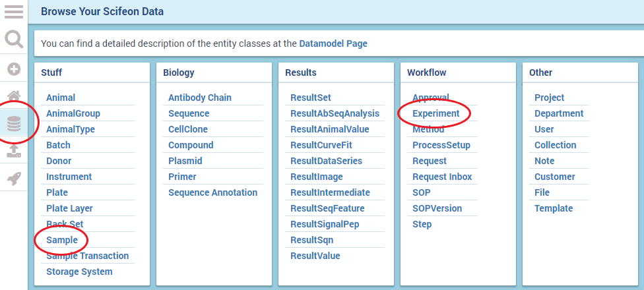Open ResultSet in Results column

tap(311, 98)
